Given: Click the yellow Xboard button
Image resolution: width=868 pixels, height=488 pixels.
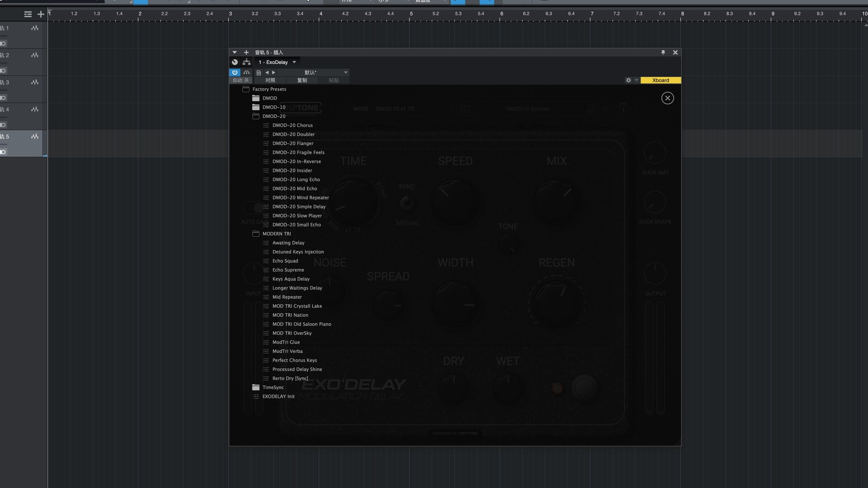Looking at the screenshot, I should click(660, 80).
